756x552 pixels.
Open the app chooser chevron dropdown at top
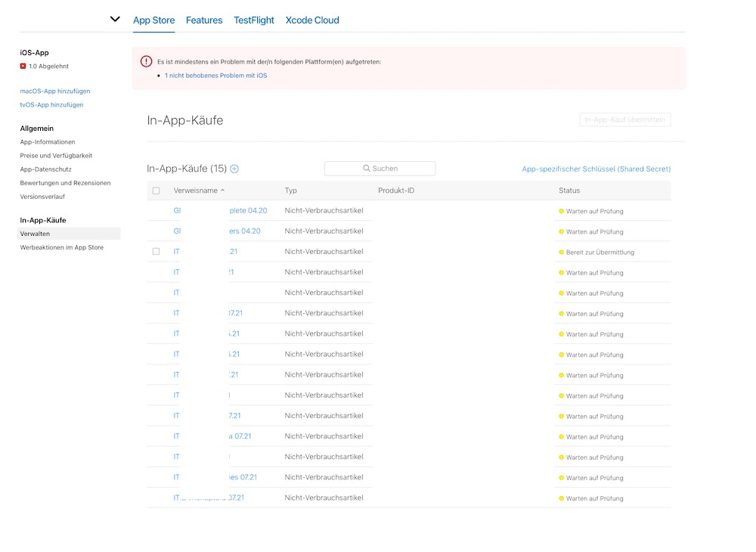pyautogui.click(x=115, y=20)
